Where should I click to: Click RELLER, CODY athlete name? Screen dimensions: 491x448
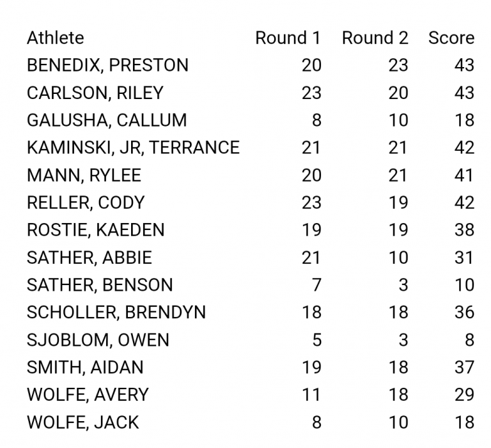coord(86,203)
